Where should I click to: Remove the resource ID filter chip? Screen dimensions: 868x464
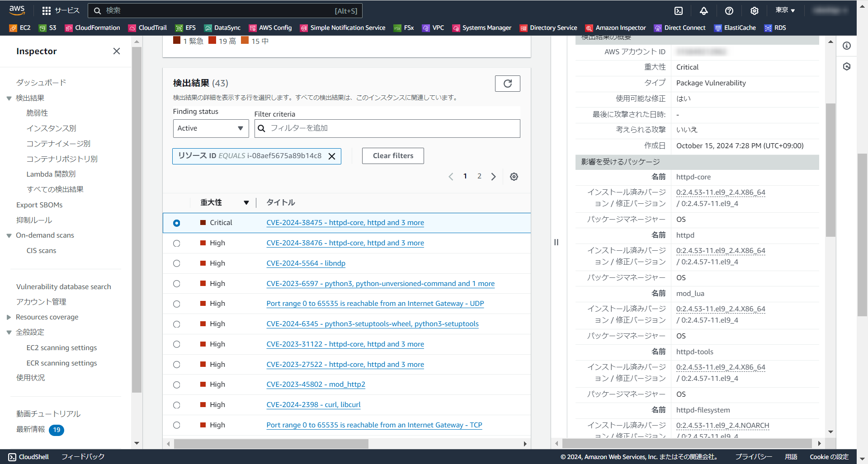tap(332, 156)
